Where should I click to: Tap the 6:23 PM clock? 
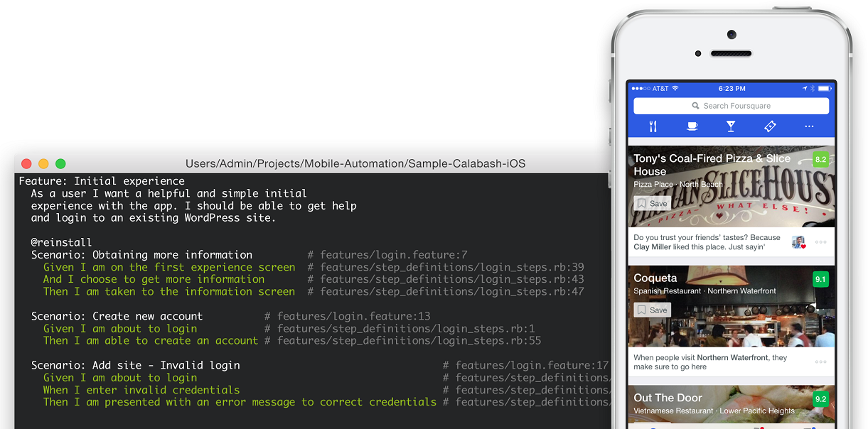pyautogui.click(x=732, y=88)
